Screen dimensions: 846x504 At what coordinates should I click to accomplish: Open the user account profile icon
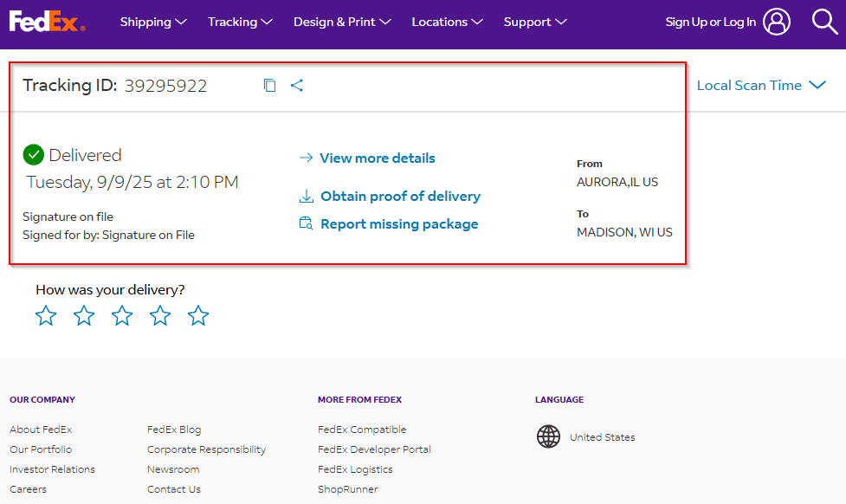coord(777,22)
